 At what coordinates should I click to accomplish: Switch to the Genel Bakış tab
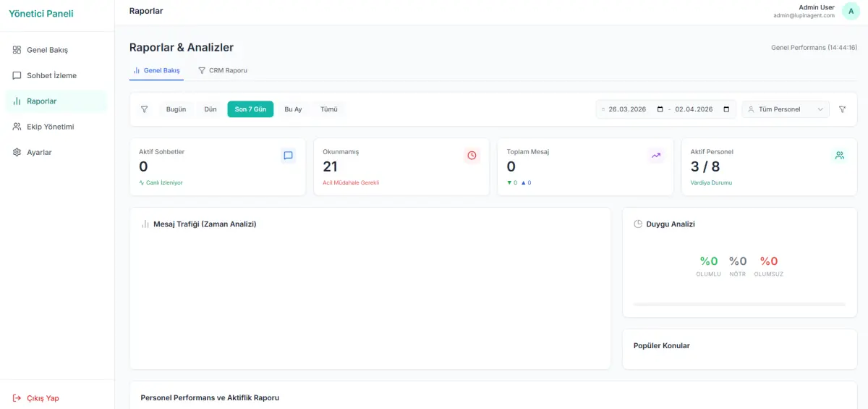click(x=156, y=70)
